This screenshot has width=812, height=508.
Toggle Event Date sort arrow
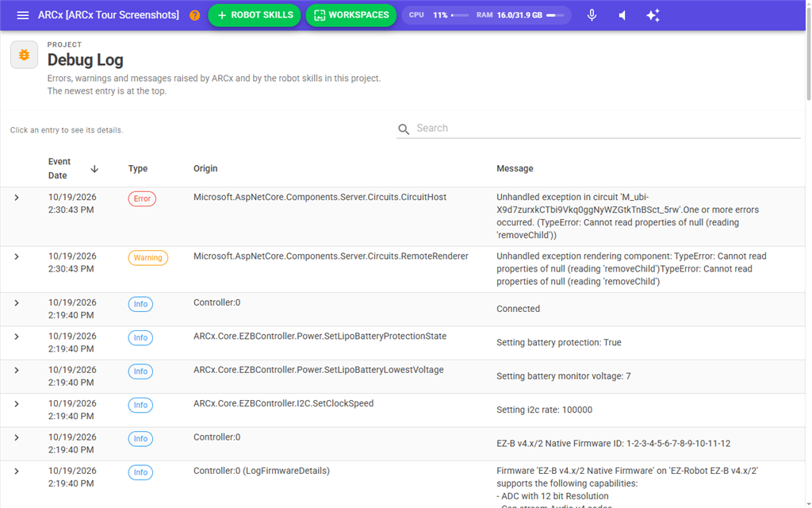(x=94, y=168)
